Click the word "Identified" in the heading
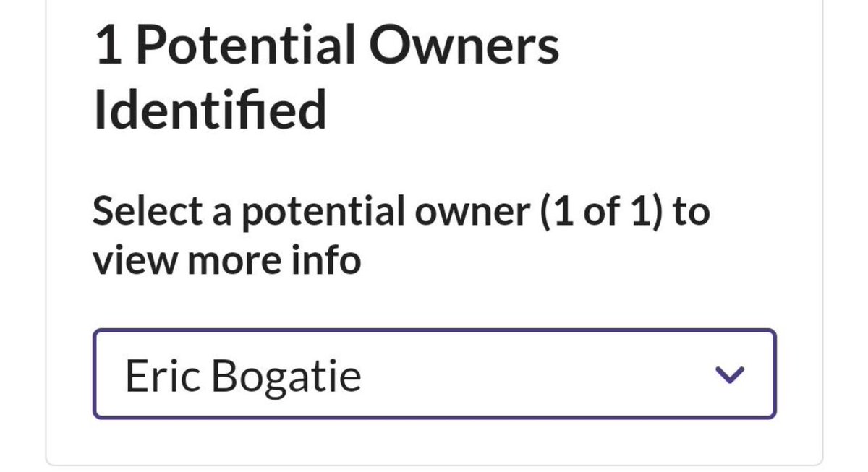This screenshot has height=472, width=868. tap(210, 110)
